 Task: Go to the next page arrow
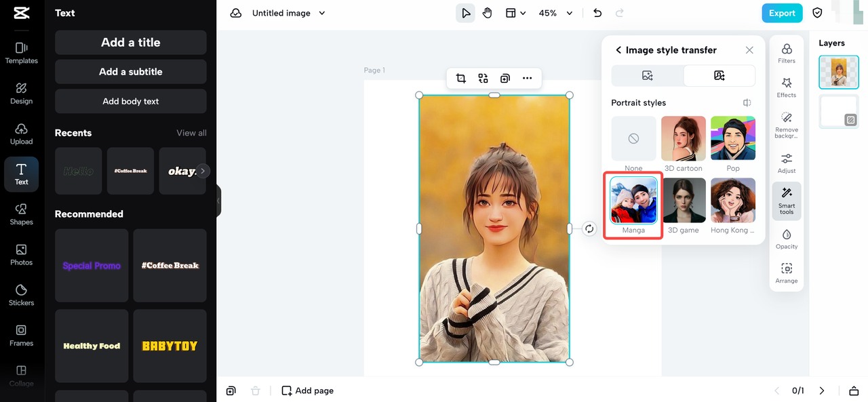[x=822, y=390]
